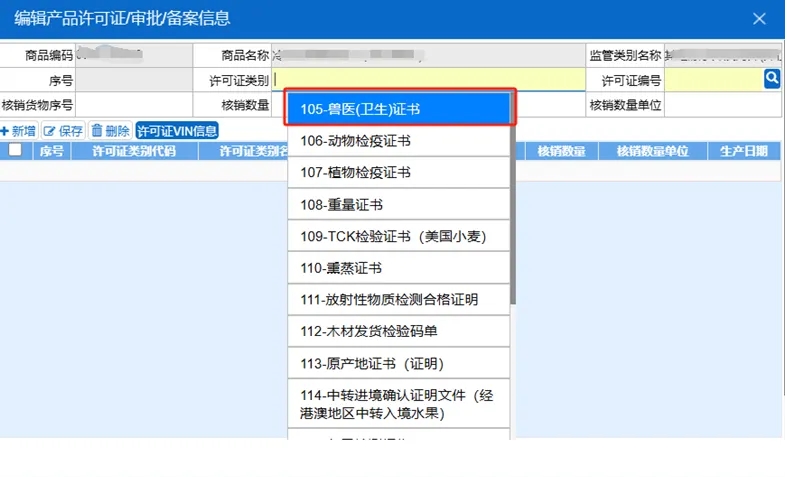787x477 pixels.
Task: Pick 107-植物检疫证书 in dropdown
Action: point(398,173)
